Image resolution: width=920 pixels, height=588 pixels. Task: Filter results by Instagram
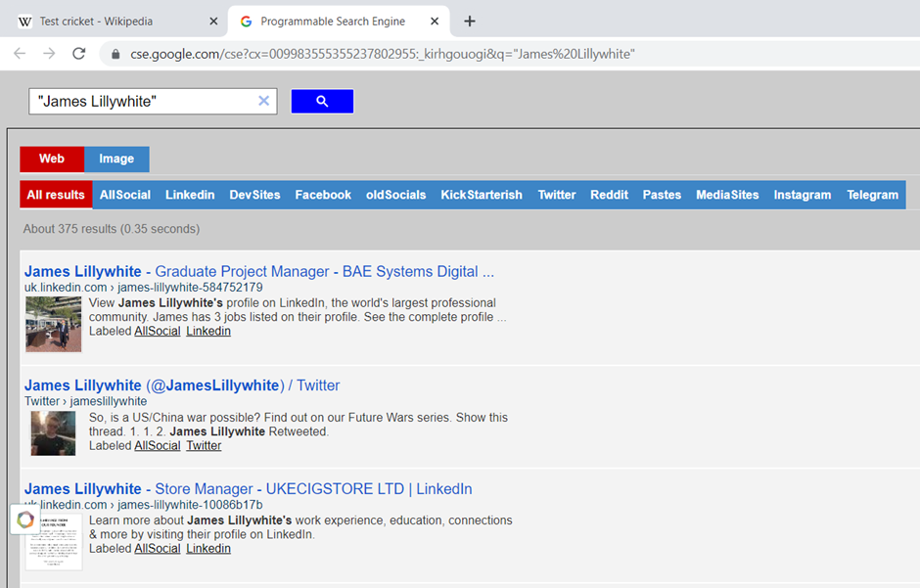pos(803,195)
